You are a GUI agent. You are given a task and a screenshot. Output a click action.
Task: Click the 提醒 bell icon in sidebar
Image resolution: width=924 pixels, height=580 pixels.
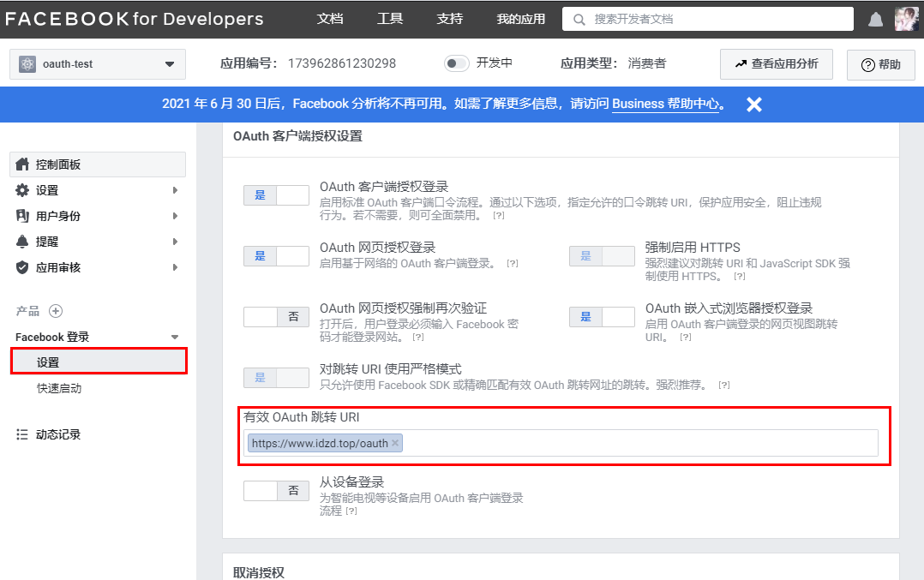pos(22,242)
